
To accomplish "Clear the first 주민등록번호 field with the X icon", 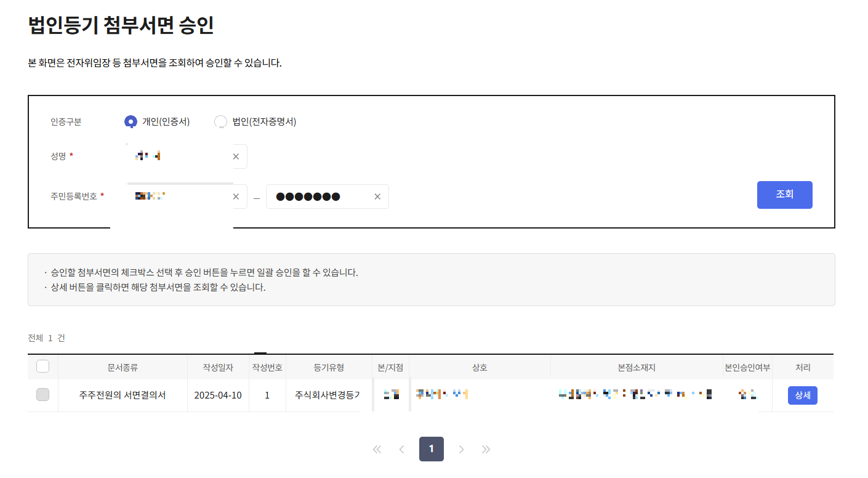I will tap(236, 196).
